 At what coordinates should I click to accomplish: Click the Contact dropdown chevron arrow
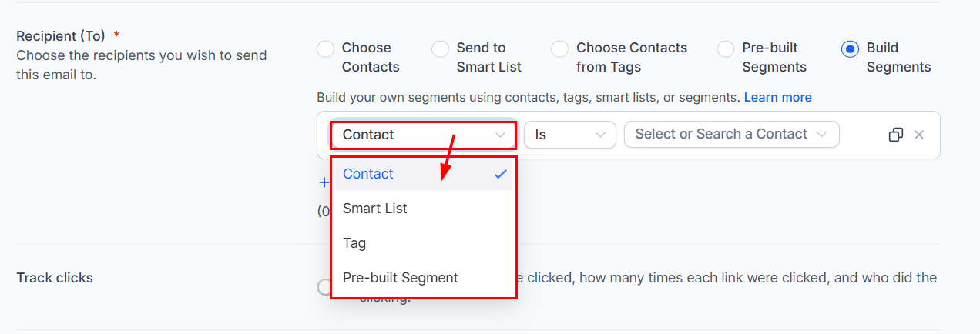pyautogui.click(x=500, y=135)
